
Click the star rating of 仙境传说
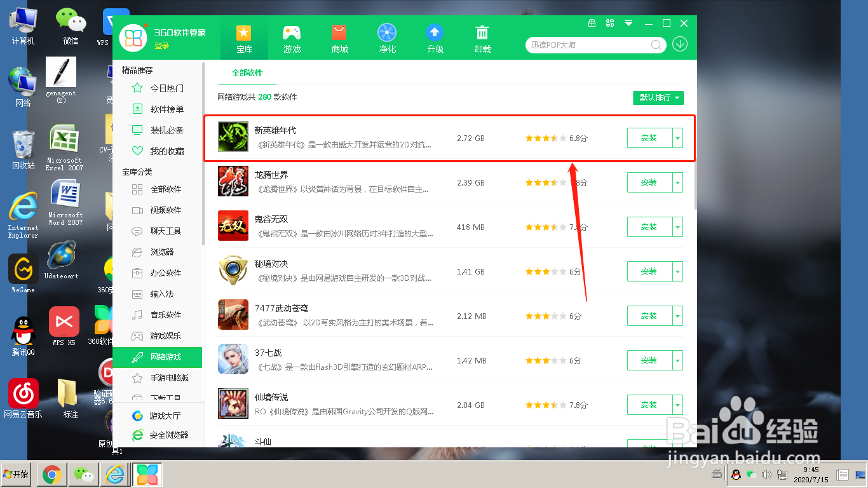[x=545, y=405]
